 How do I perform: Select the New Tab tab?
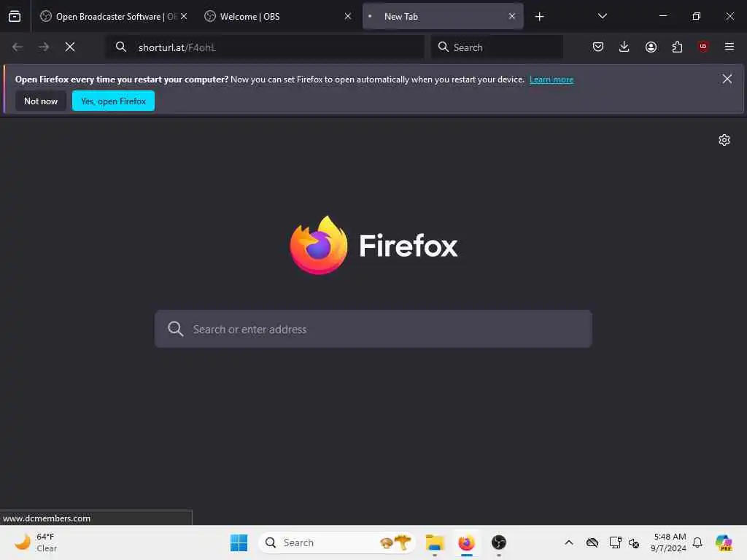[x=443, y=16]
